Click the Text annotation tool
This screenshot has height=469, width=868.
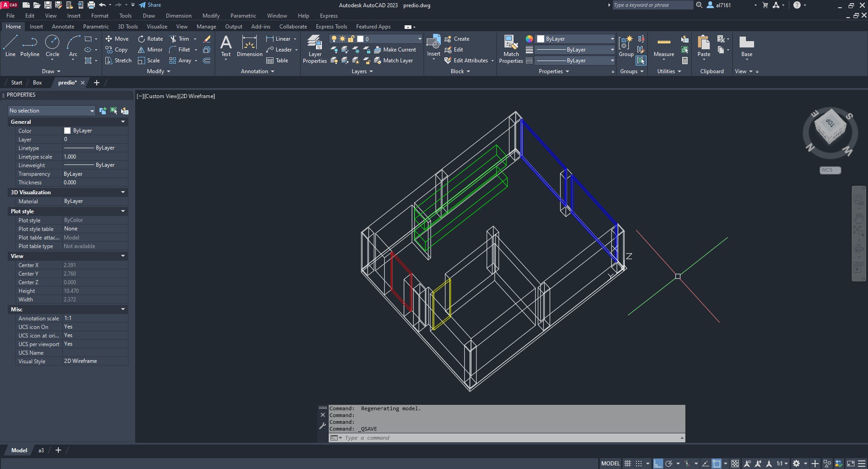[226, 46]
